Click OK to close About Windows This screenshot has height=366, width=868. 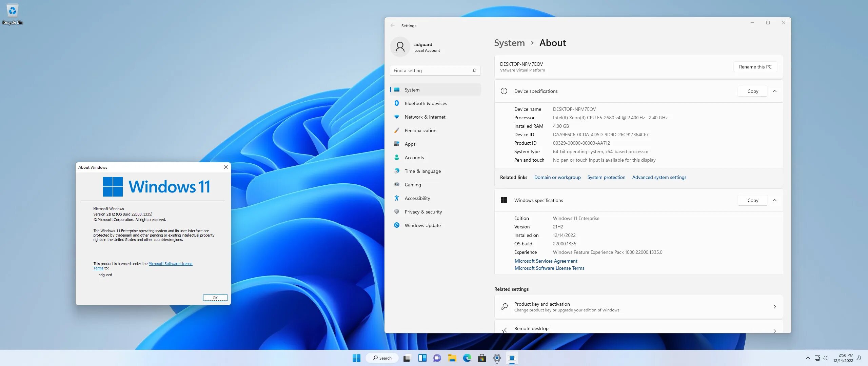(x=215, y=298)
